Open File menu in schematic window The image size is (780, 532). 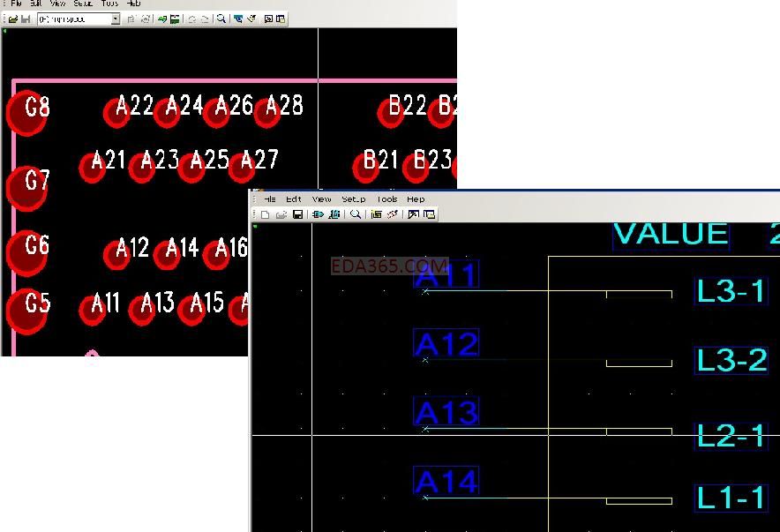[270, 199]
